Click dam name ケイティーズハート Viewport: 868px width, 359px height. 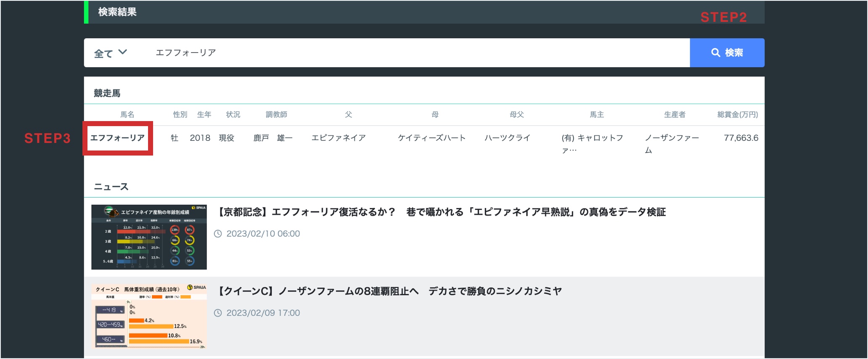tap(431, 138)
